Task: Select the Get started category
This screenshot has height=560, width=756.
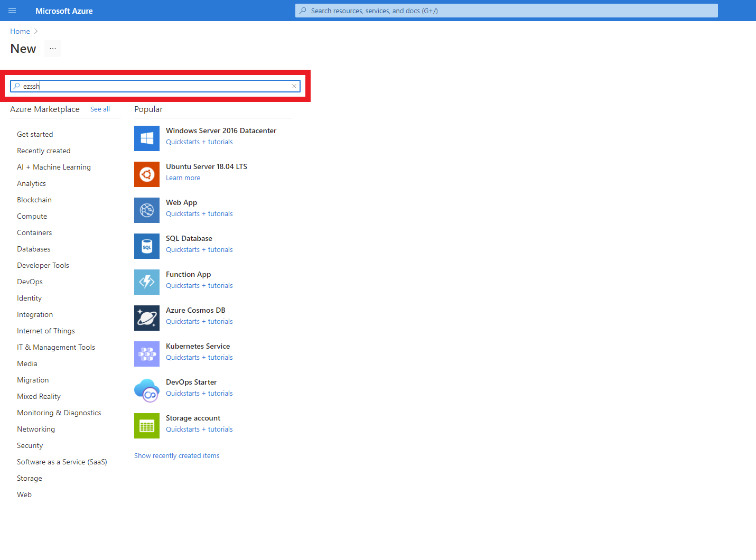Action: click(x=35, y=134)
